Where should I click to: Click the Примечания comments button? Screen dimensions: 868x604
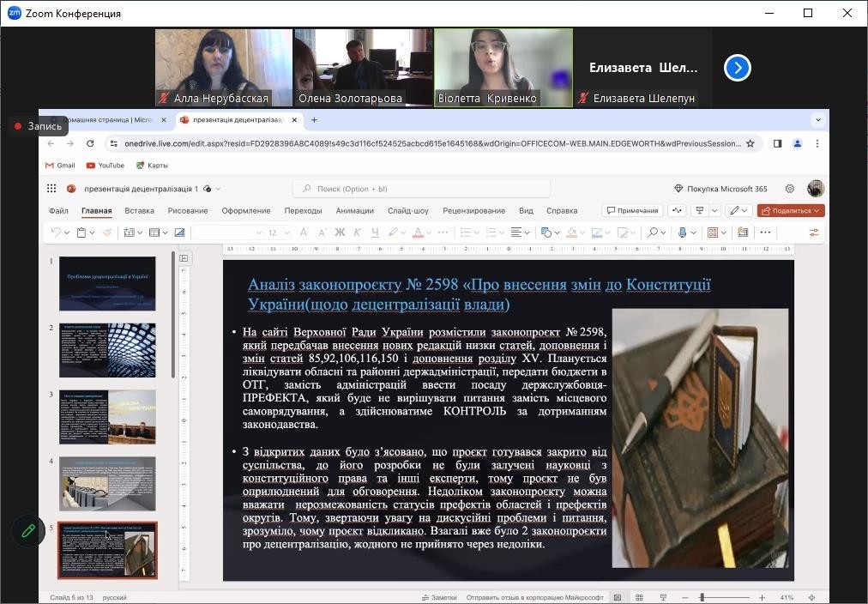632,210
